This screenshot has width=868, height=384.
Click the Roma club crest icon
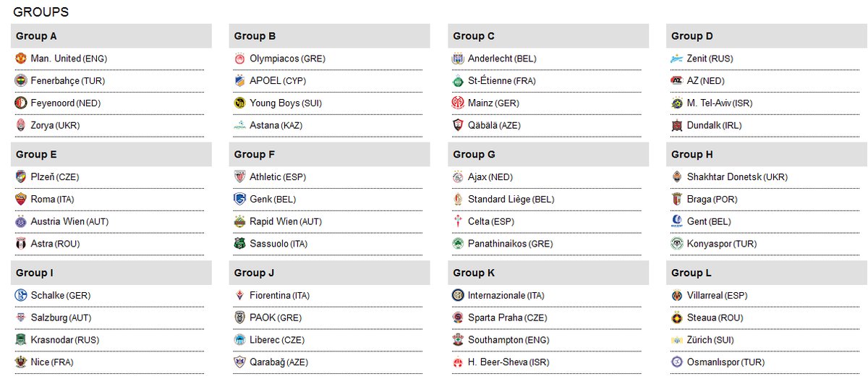[20, 200]
